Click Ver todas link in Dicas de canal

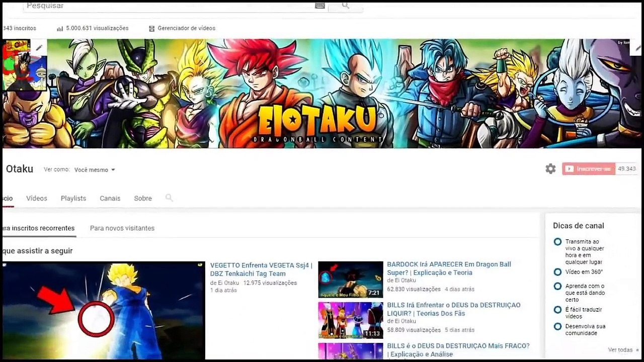point(623,350)
